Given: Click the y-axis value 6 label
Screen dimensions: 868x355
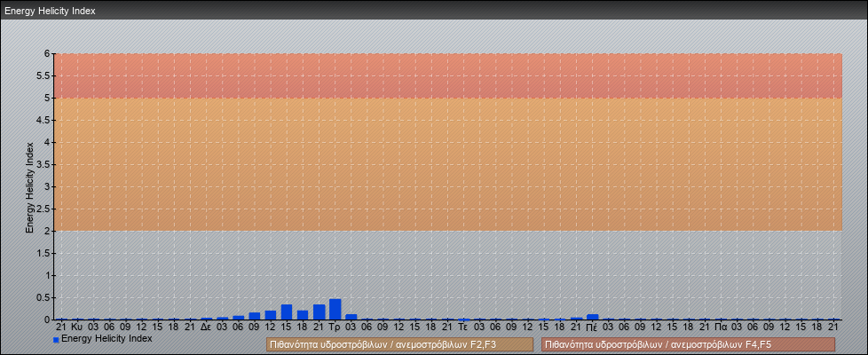Looking at the screenshot, I should click(x=47, y=53).
